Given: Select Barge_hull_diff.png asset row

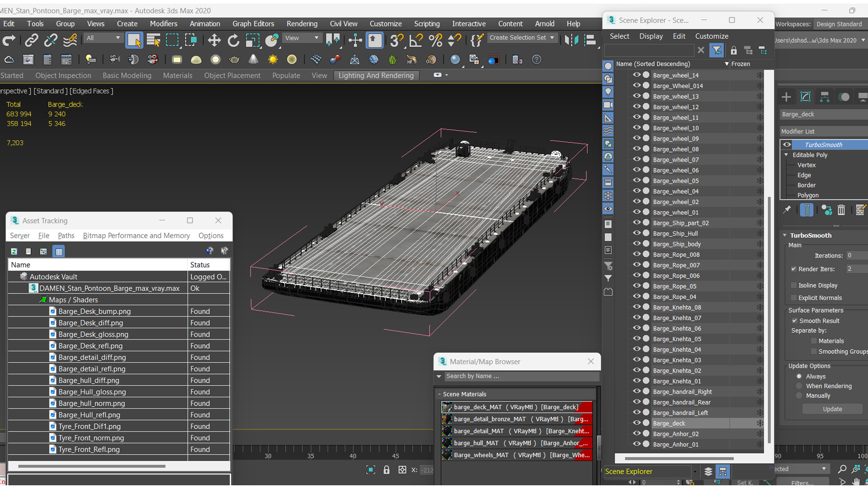Looking at the screenshot, I should (119, 380).
